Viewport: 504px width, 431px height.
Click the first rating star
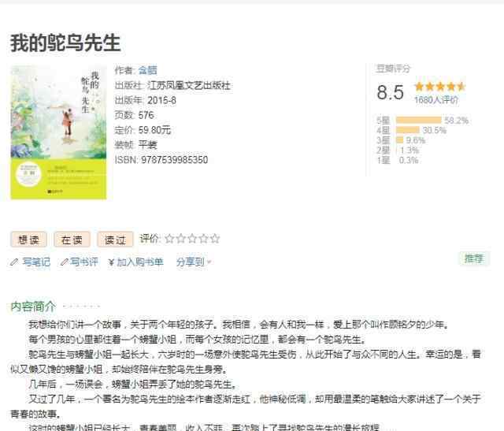(169, 239)
